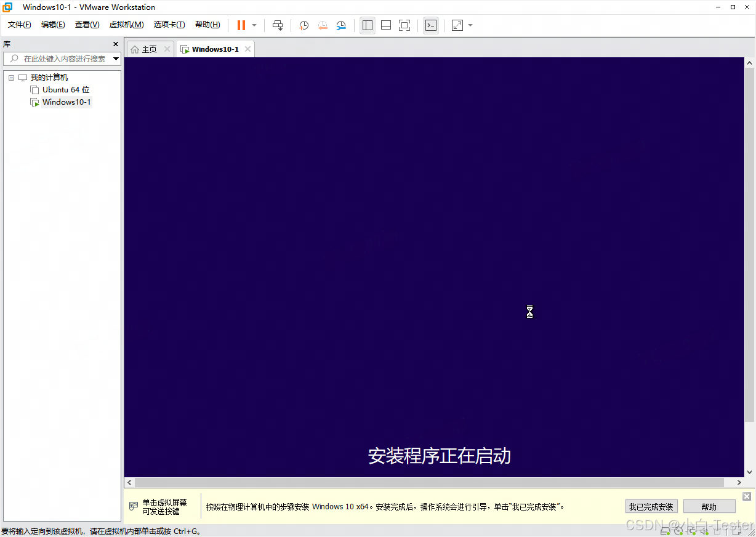Click the orange Pause virtual machine button
The width and height of the screenshot is (756, 537).
tap(241, 25)
